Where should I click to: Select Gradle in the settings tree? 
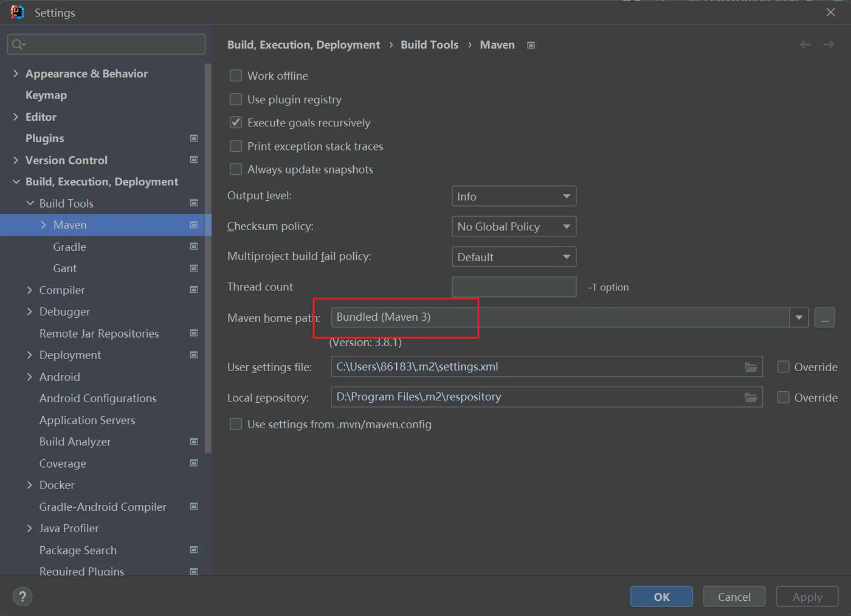[x=69, y=247]
